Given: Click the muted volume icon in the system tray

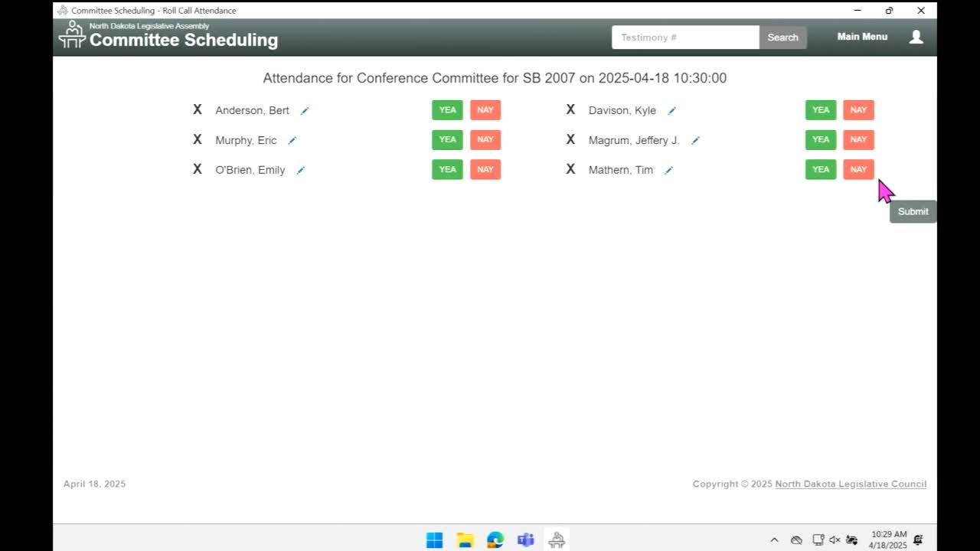Looking at the screenshot, I should pyautogui.click(x=835, y=540).
